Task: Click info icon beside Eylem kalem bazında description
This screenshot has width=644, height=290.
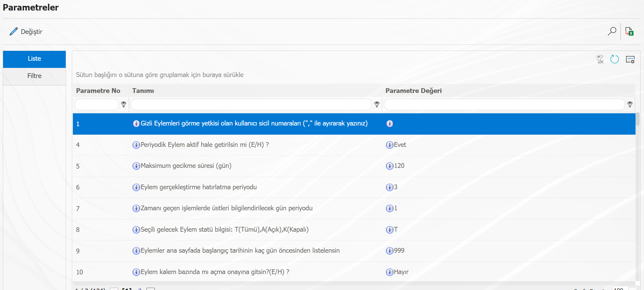Action: click(136, 272)
